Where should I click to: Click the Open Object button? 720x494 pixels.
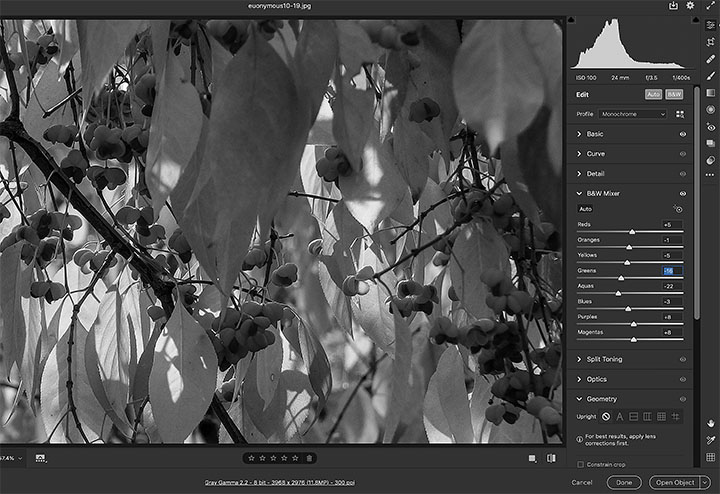[675, 483]
